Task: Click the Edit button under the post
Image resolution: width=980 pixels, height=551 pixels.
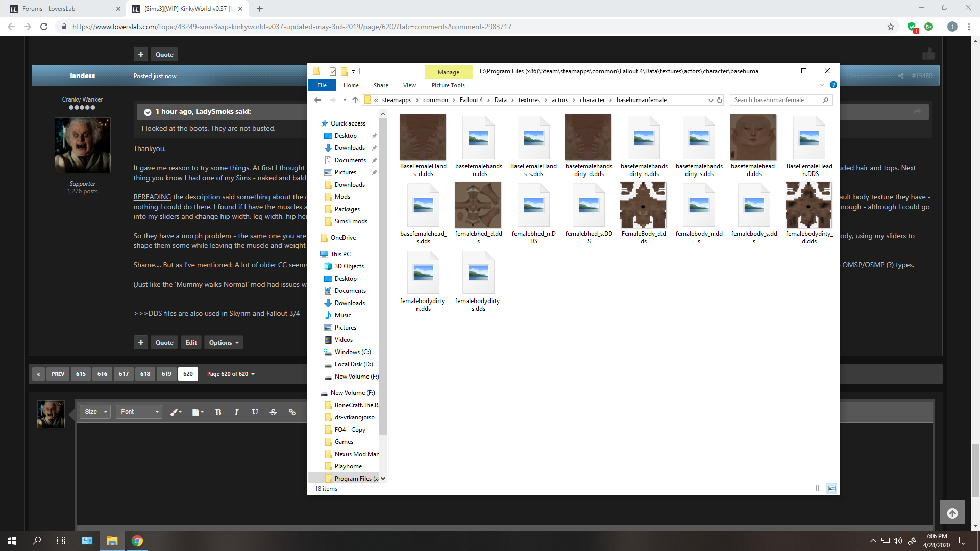Action: point(191,342)
